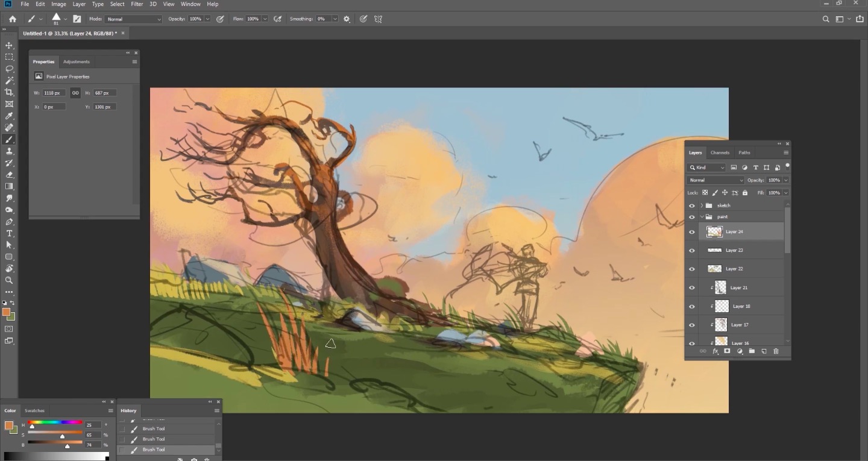868x461 pixels.
Task: Delete layer with the trash icon
Action: pyautogui.click(x=776, y=351)
